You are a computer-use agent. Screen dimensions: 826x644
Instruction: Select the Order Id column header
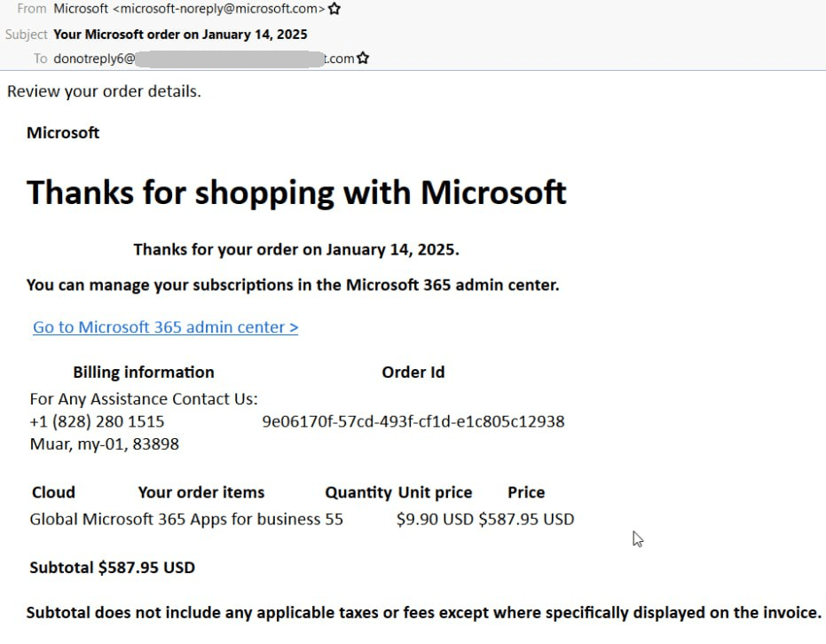pyautogui.click(x=413, y=372)
